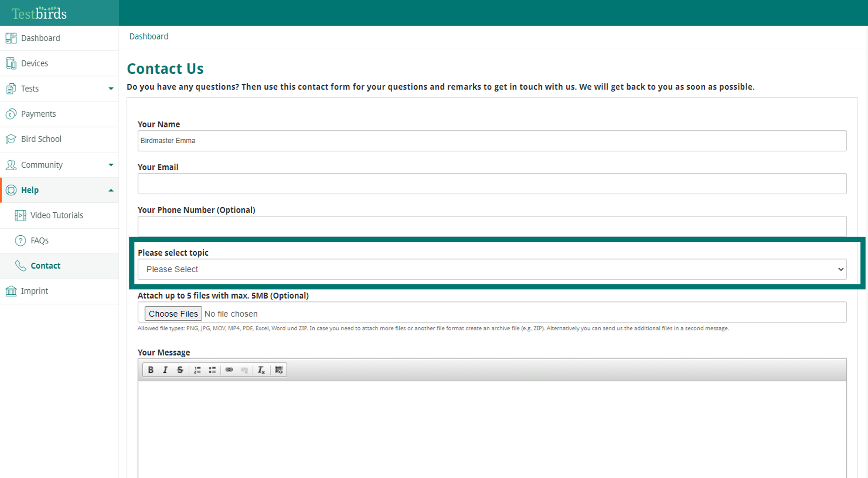Click the Choose Files button
Viewport: 868px width, 478px height.
tap(173, 314)
